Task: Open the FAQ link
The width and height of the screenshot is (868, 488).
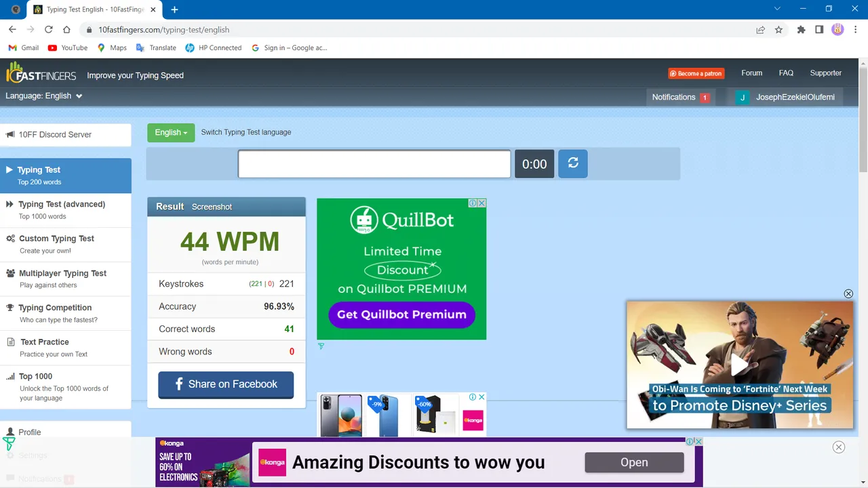Action: (x=786, y=73)
